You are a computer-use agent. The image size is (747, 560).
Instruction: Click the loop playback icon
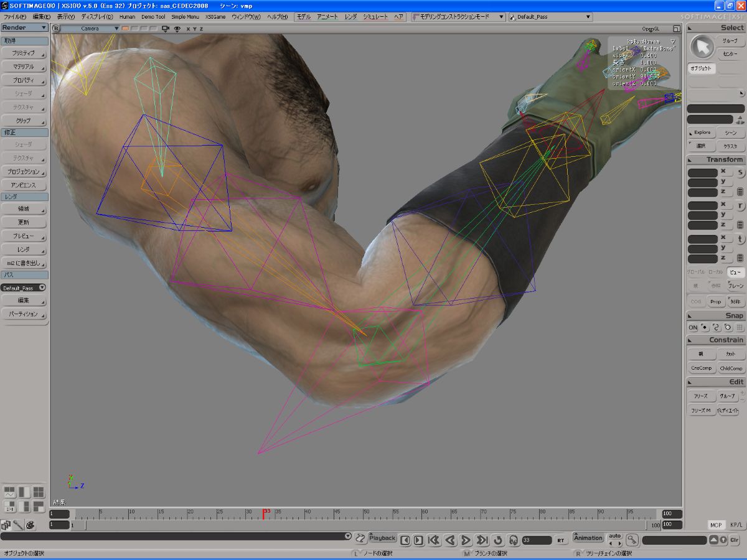[x=498, y=540]
